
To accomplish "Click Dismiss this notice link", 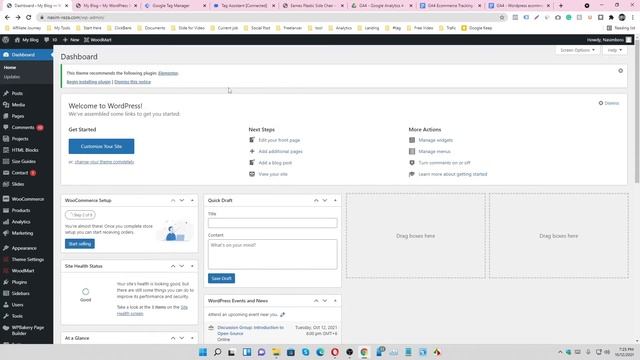I will click(132, 82).
